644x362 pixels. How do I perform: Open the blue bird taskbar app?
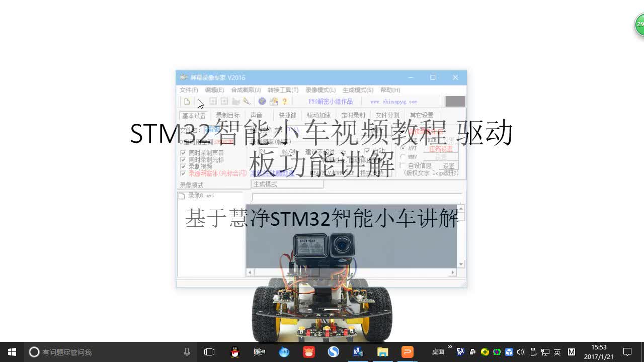(284, 352)
